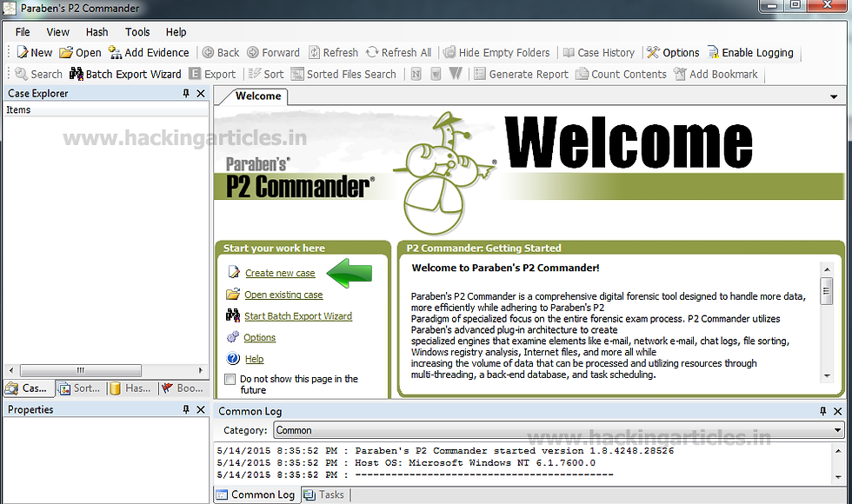Pin the Common Log panel

point(822,411)
